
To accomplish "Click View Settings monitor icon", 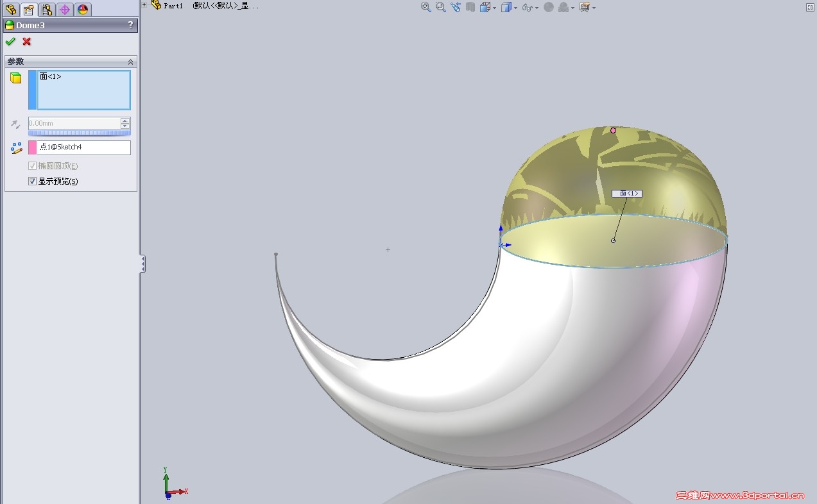I will point(585,7).
